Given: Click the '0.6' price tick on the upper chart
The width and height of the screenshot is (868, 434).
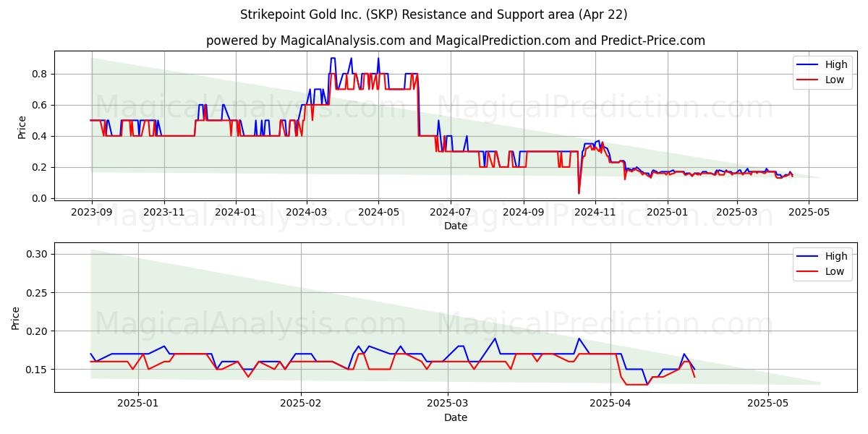Looking at the screenshot, I should (x=39, y=105).
